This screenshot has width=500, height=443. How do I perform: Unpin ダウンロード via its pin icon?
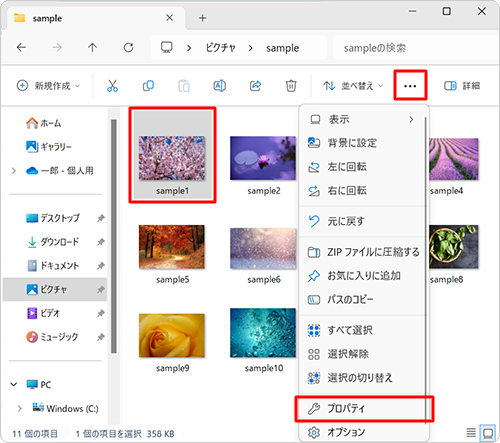pos(100,242)
